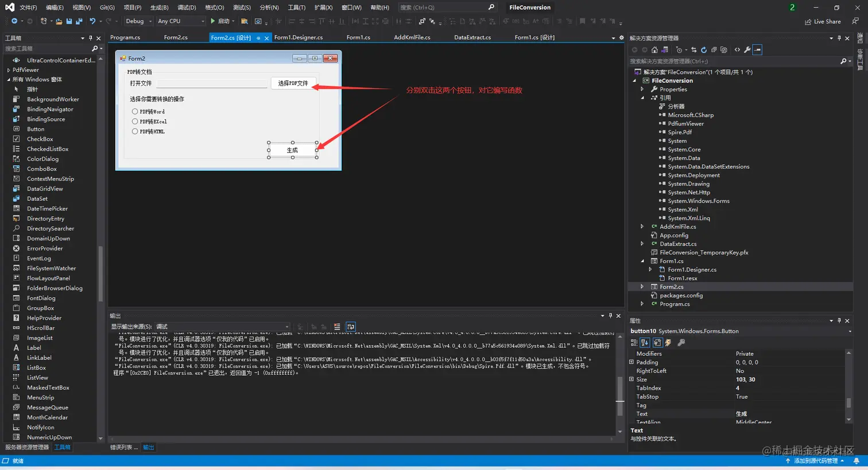Open the 工具(T) menu

(296, 7)
